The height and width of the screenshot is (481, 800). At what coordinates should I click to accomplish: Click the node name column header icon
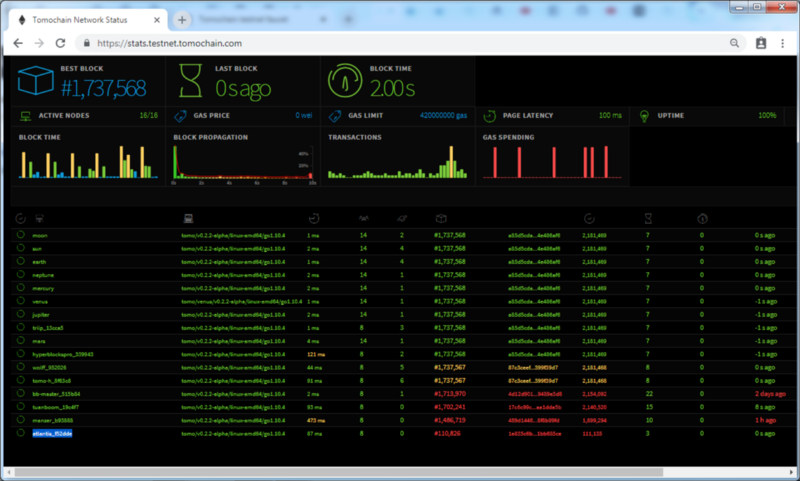[39, 218]
